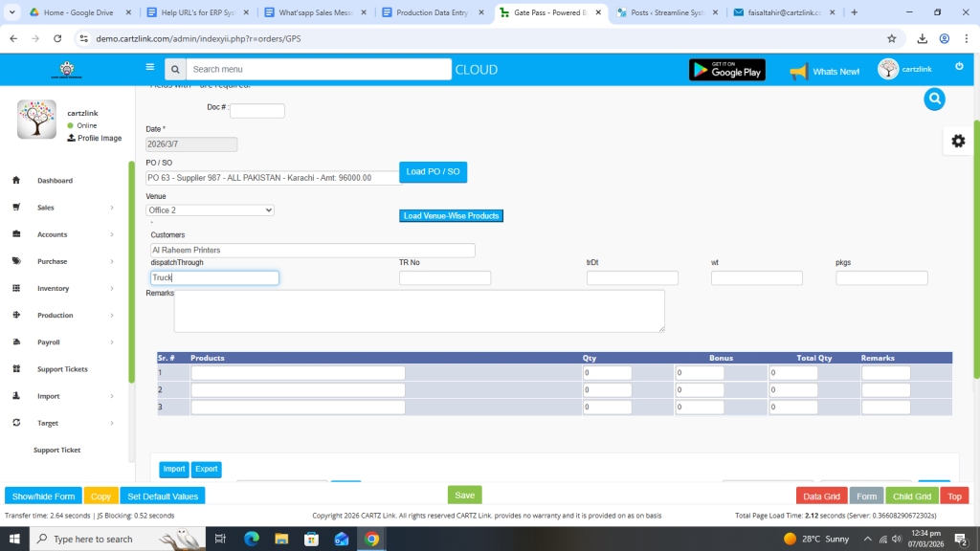Click the Load PO / SO button
Viewport: 980px width, 551px height.
(x=433, y=172)
